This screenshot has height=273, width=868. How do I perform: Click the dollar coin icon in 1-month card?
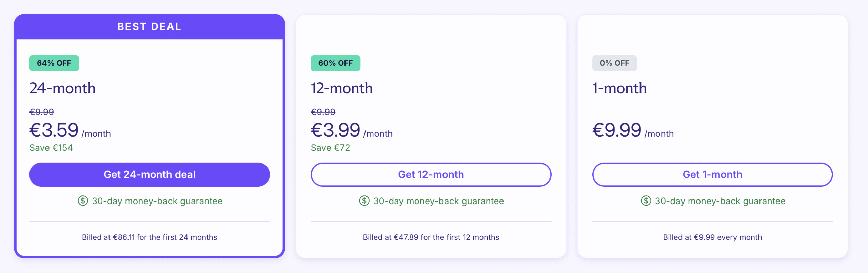click(646, 201)
